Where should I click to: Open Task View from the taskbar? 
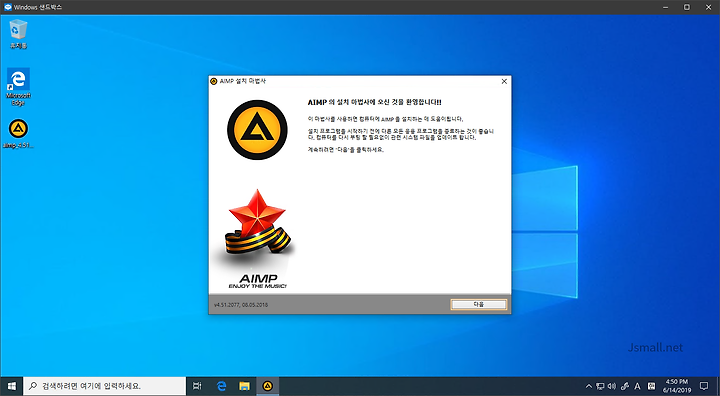pyautogui.click(x=197, y=386)
